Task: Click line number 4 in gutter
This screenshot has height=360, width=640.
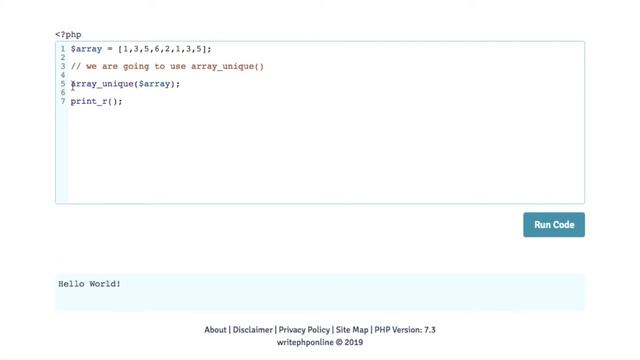Action: [63, 75]
